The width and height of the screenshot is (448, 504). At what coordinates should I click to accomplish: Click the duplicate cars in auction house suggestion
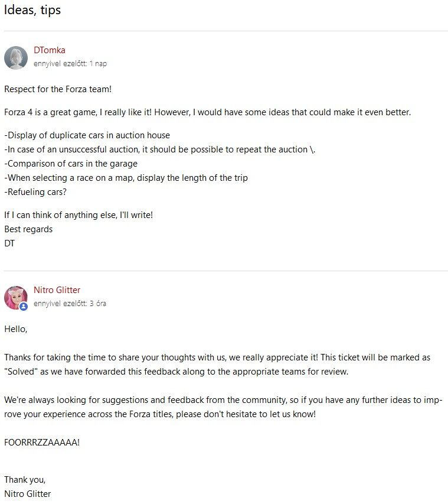pyautogui.click(x=87, y=135)
